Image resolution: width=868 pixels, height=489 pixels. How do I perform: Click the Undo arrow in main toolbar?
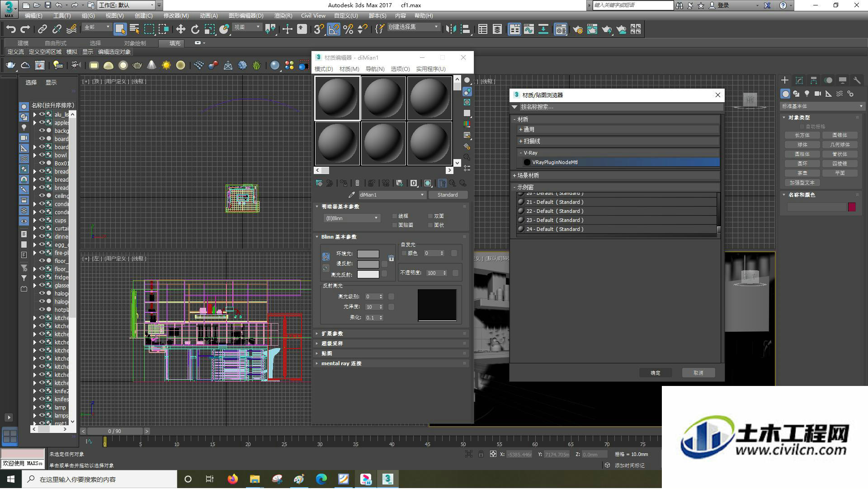coord(11,29)
